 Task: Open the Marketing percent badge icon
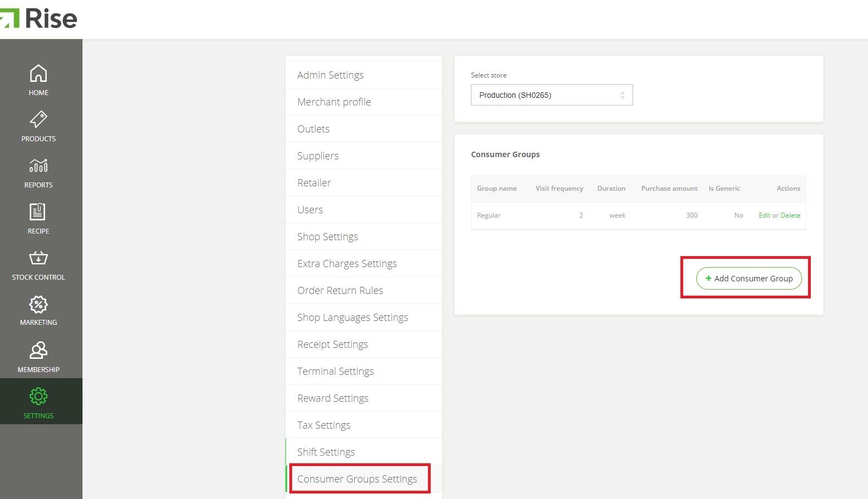(39, 304)
